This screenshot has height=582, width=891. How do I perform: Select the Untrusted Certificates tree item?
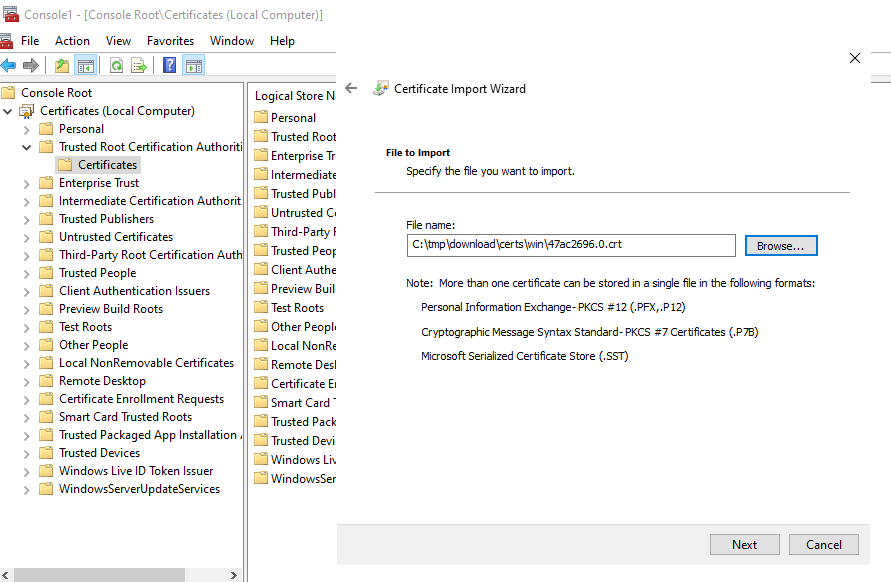click(116, 237)
